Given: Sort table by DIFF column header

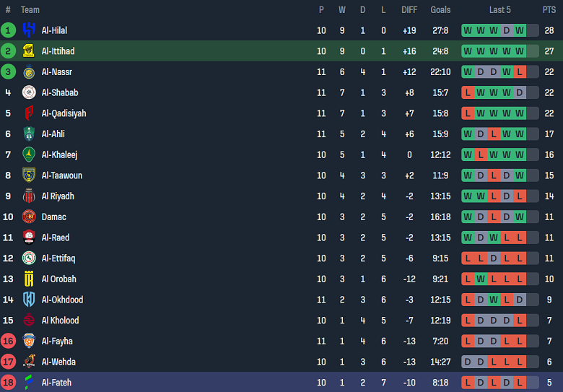Looking at the screenshot, I should [409, 10].
